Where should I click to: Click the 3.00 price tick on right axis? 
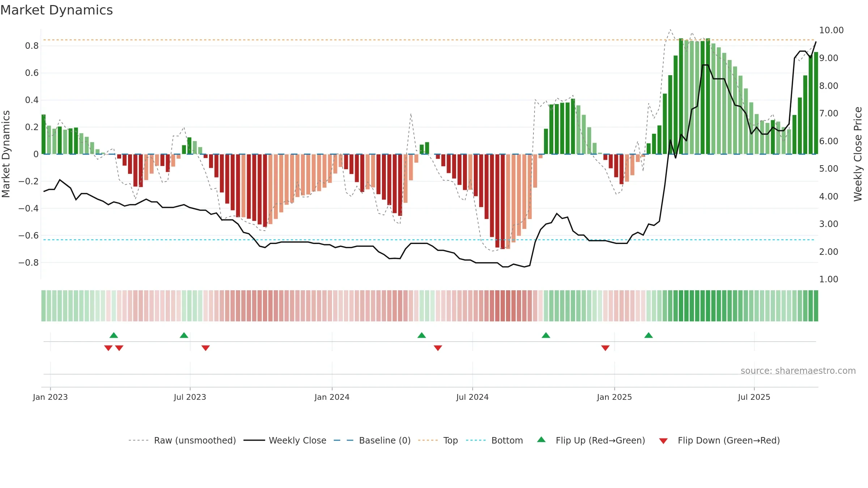829,224
